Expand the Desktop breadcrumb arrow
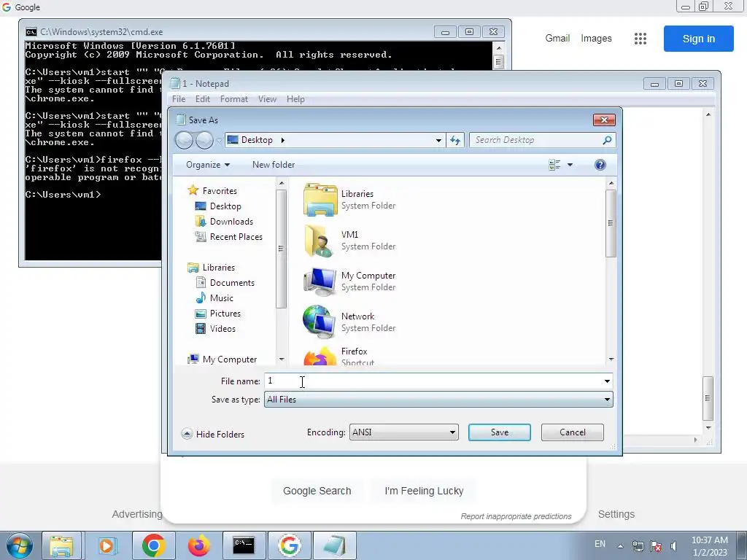Screen dimensions: 747x560 pyautogui.click(x=283, y=140)
